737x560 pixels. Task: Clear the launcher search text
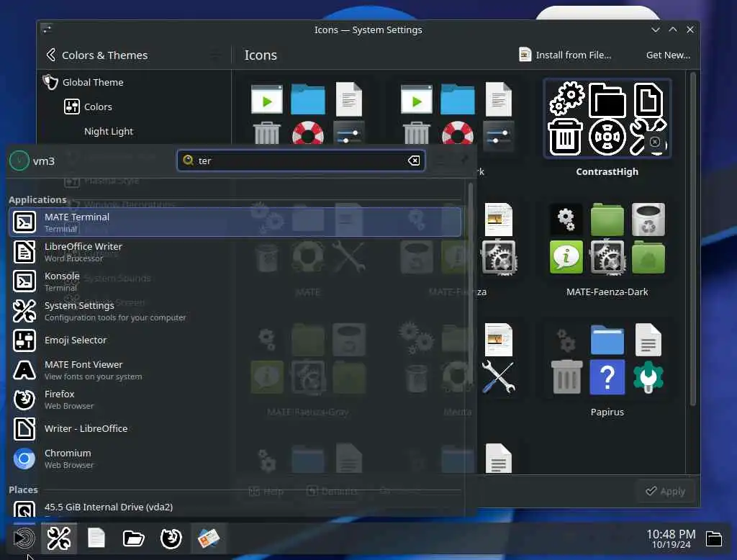point(414,161)
